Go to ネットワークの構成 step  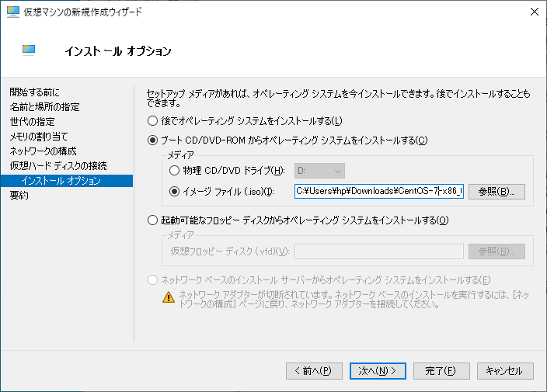pyautogui.click(x=43, y=151)
